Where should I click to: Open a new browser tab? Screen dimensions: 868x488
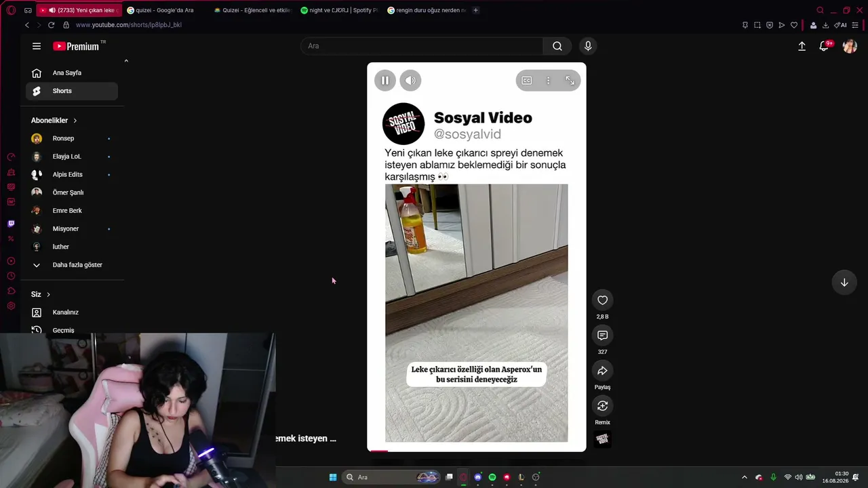click(x=475, y=10)
